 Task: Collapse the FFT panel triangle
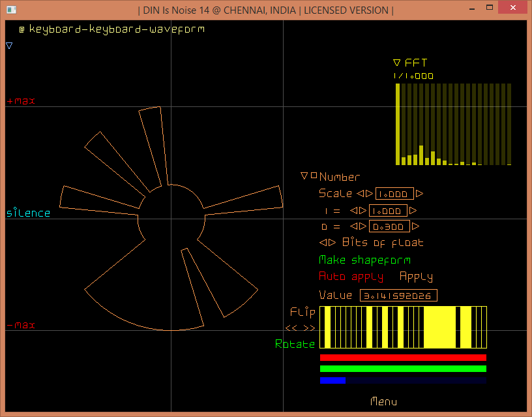point(396,63)
